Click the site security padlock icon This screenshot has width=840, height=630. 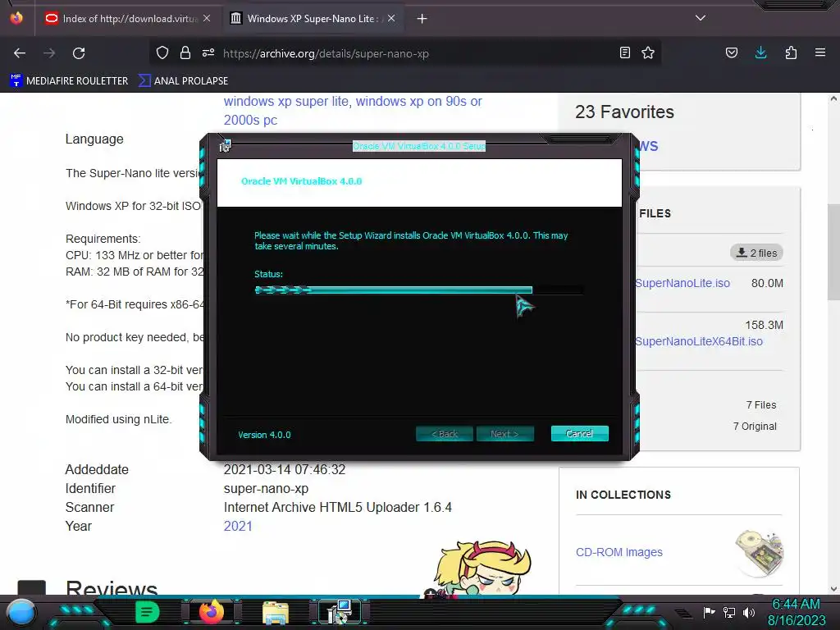point(185,52)
